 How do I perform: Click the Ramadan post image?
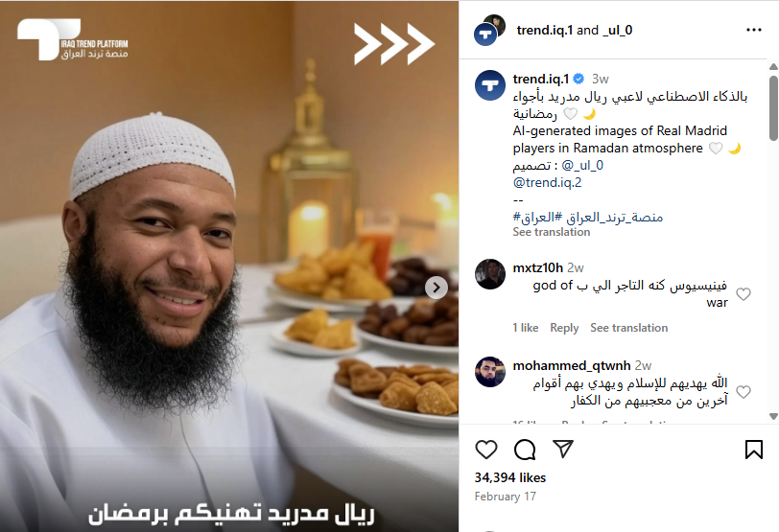(x=229, y=266)
